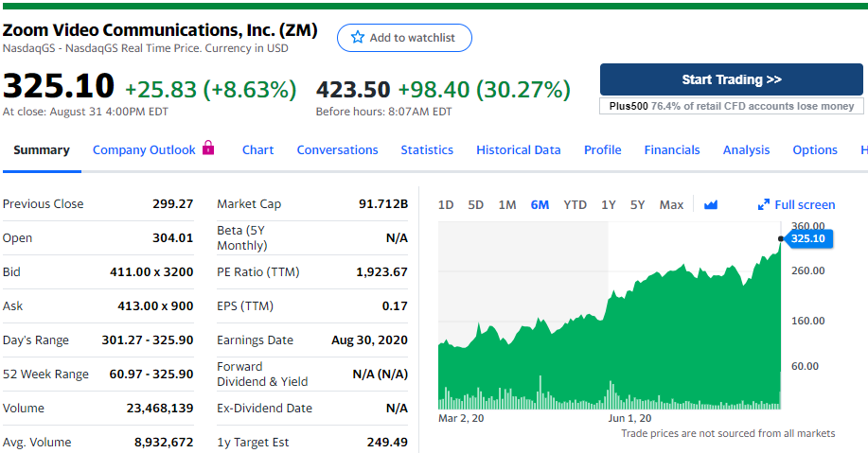This screenshot has height=453, width=868.
Task: Select the YTD chart range
Action: (575, 204)
